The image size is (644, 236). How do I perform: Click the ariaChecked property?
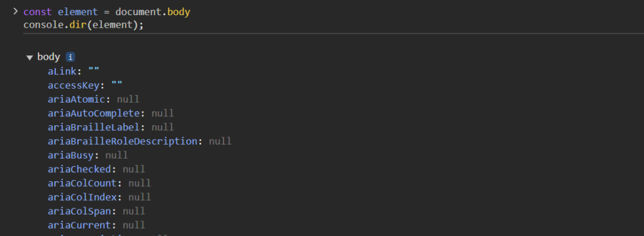point(79,169)
